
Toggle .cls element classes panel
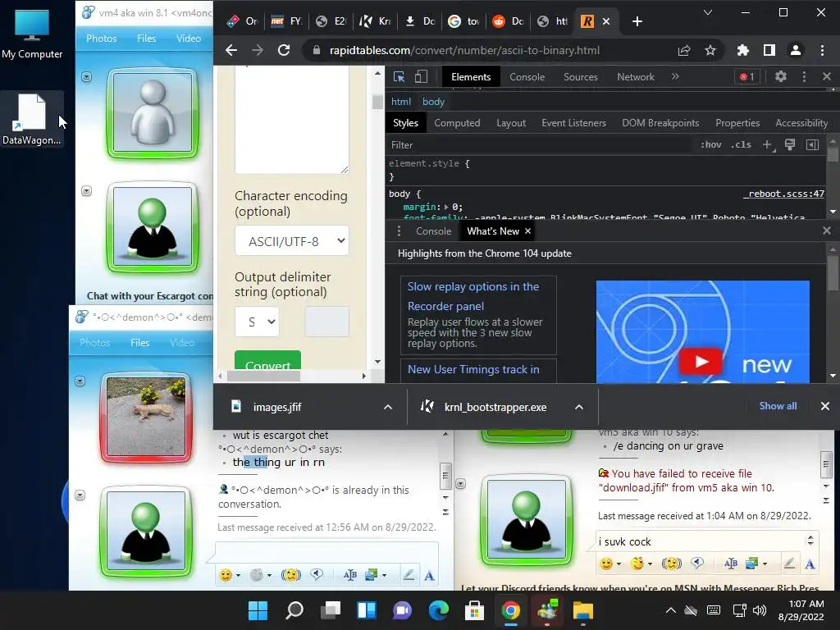(x=742, y=144)
